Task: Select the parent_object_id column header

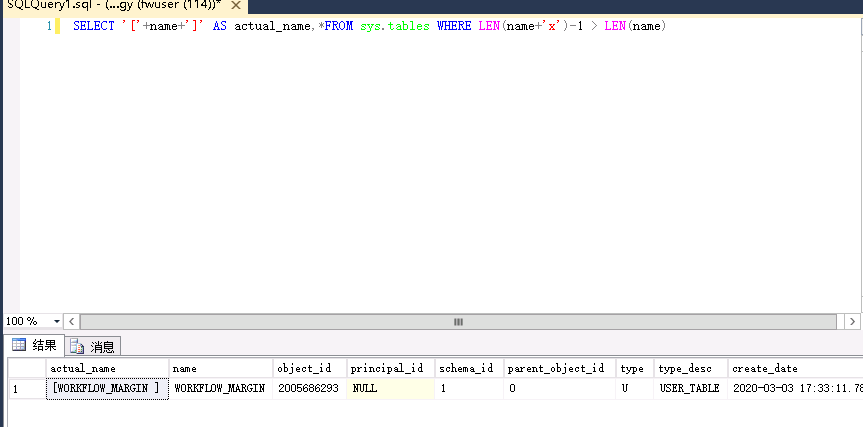Action: 559,369
